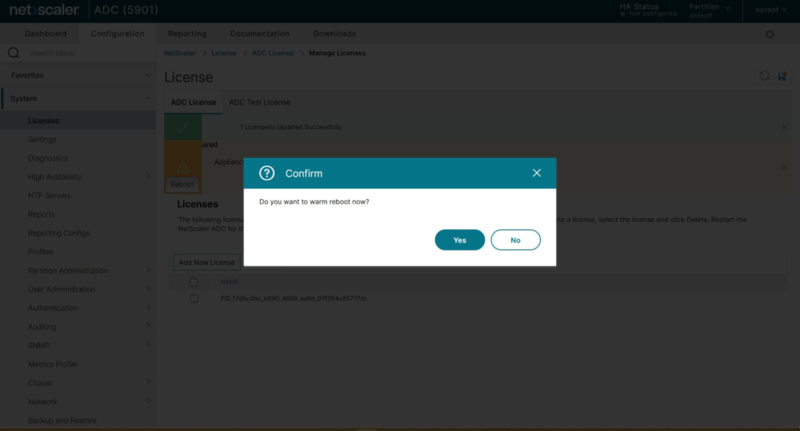Screen dimensions: 800x431
Task: Open Licenses in the sidebar
Action: click(x=43, y=120)
